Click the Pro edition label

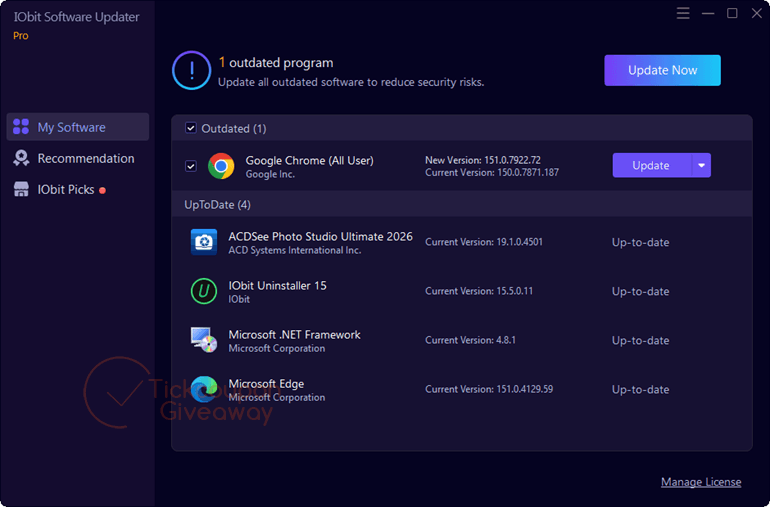(21, 35)
